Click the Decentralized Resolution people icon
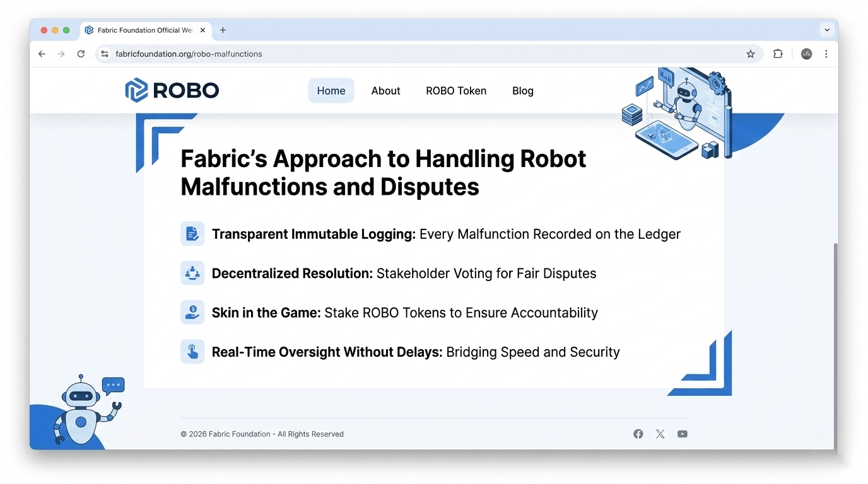 click(x=192, y=273)
